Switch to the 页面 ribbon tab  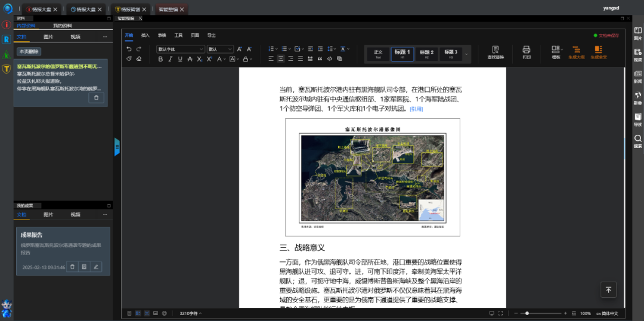coord(194,35)
